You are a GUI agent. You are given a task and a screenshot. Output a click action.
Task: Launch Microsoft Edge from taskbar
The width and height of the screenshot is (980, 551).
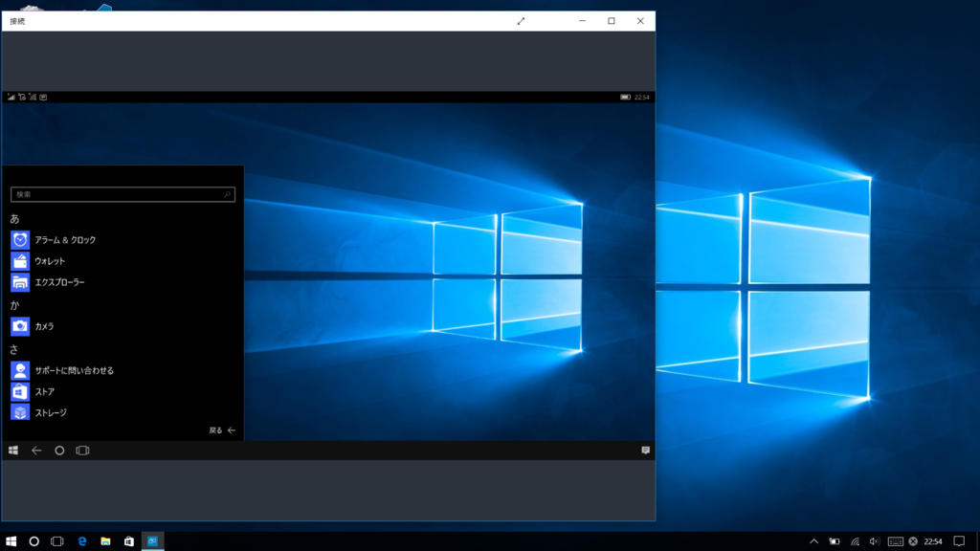point(82,541)
